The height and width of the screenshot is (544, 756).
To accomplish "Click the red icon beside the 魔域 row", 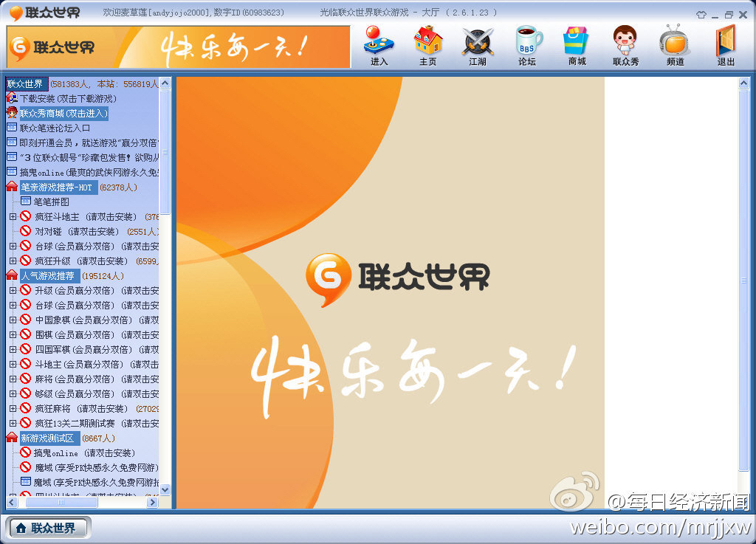I will pos(26,467).
